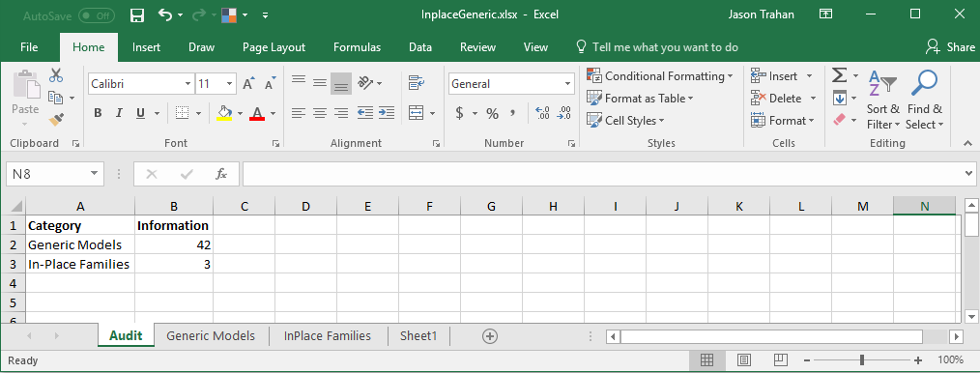Open the Format cells button

coord(783,120)
